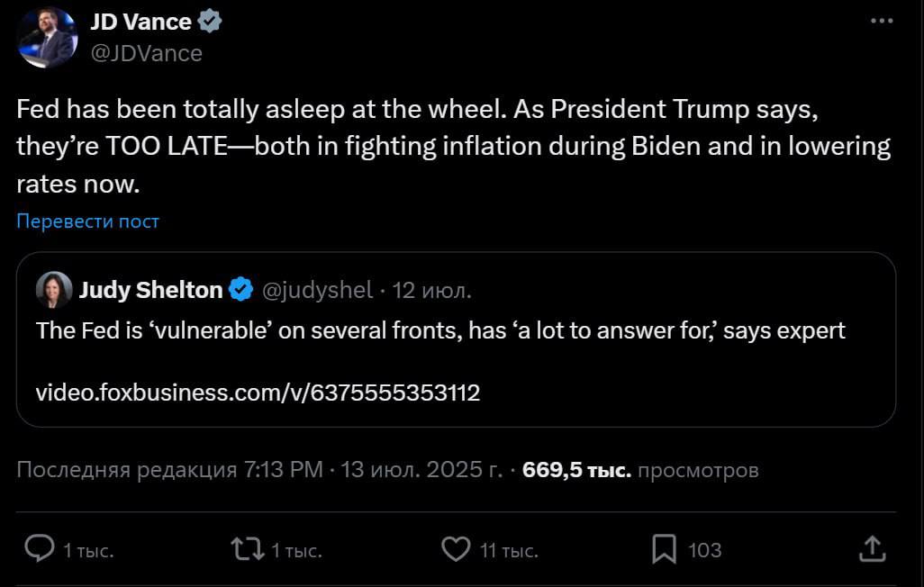Bookmark this post
This screenshot has height=587, width=924.
coord(665,548)
